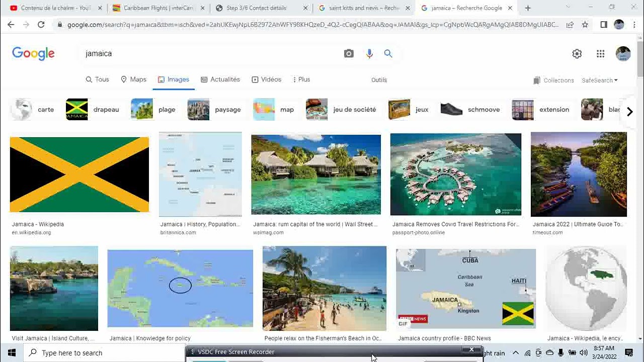Open the timeout.com river boats image
The height and width of the screenshot is (362, 644).
(x=579, y=174)
